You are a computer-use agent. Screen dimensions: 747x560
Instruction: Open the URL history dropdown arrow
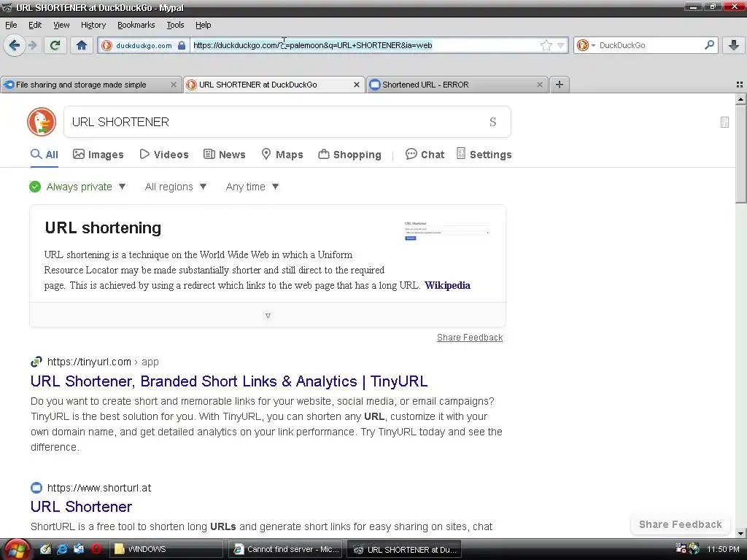pyautogui.click(x=561, y=45)
